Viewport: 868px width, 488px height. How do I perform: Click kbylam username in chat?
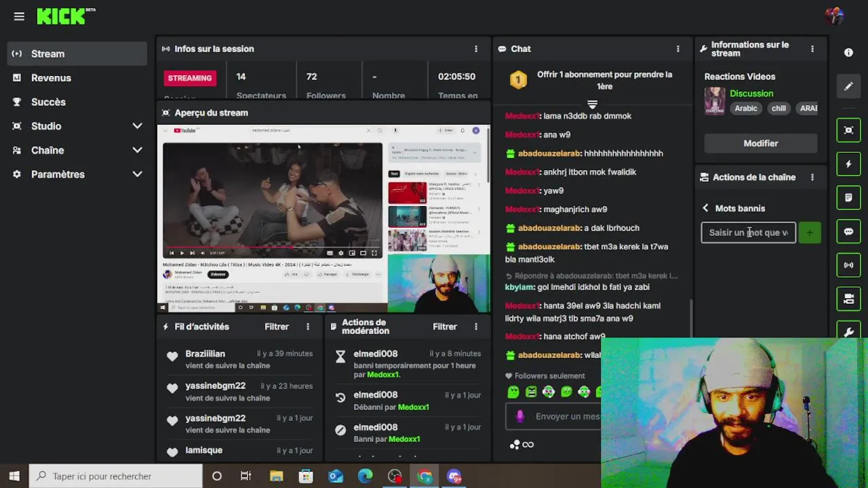coord(519,287)
